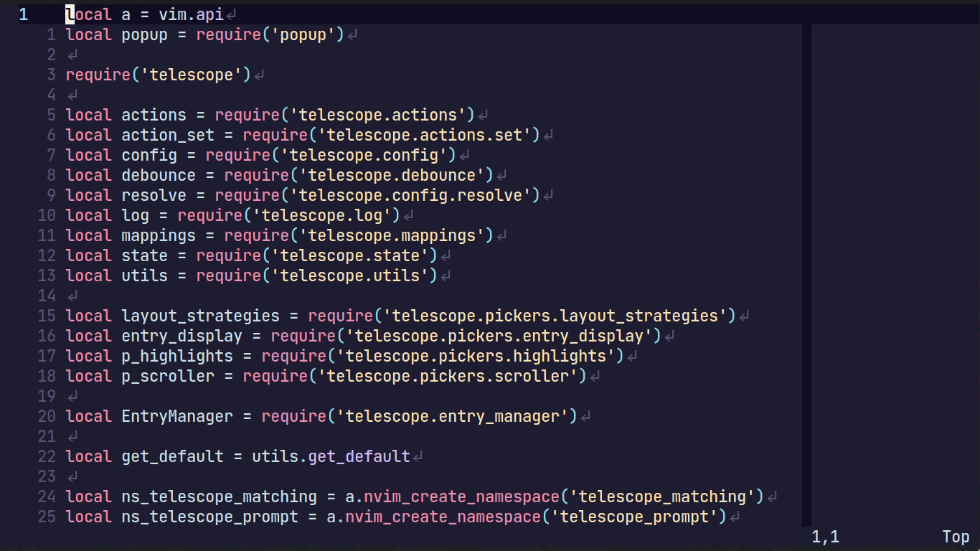
Task: Click the 'EntryManager' variable name
Action: tap(177, 416)
